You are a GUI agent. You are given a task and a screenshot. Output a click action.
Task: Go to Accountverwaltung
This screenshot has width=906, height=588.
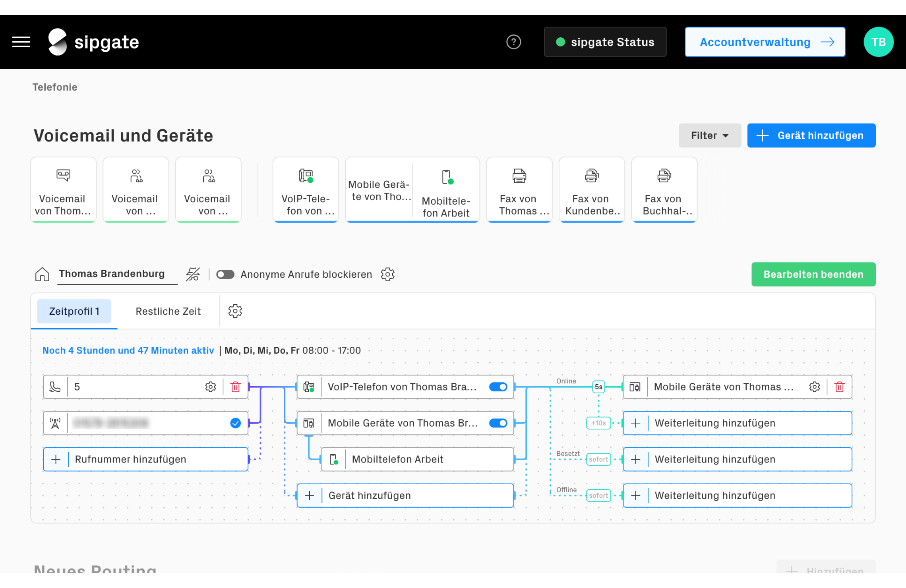click(765, 42)
